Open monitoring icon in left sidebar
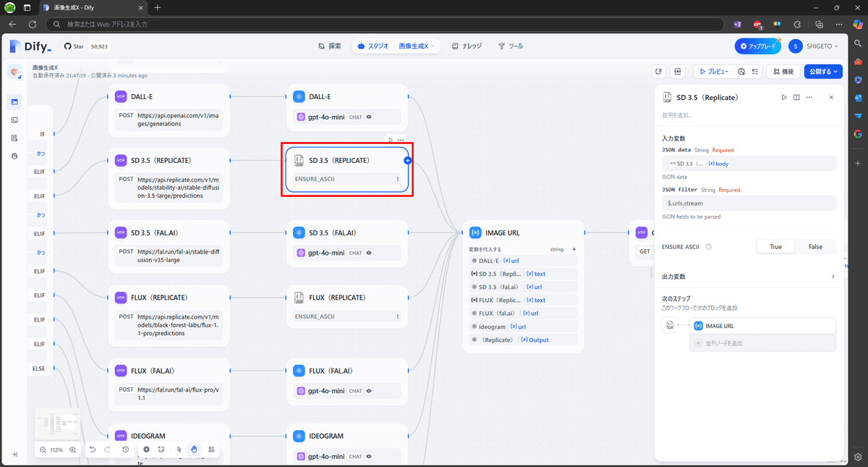The image size is (868, 467). (14, 156)
